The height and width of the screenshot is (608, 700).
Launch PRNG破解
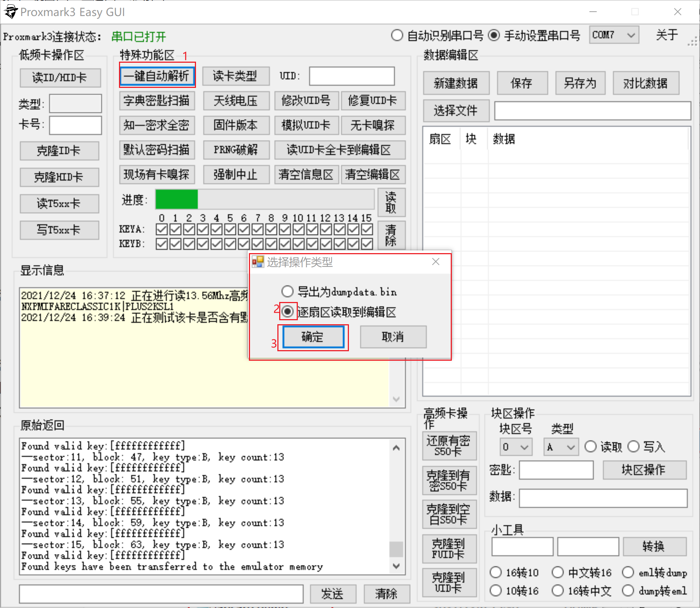(x=236, y=150)
